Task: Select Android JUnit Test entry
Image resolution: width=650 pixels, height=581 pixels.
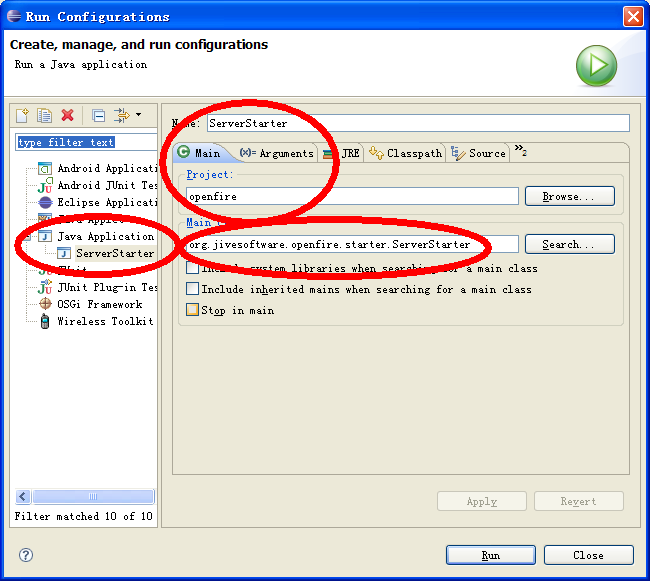Action: tap(107, 185)
